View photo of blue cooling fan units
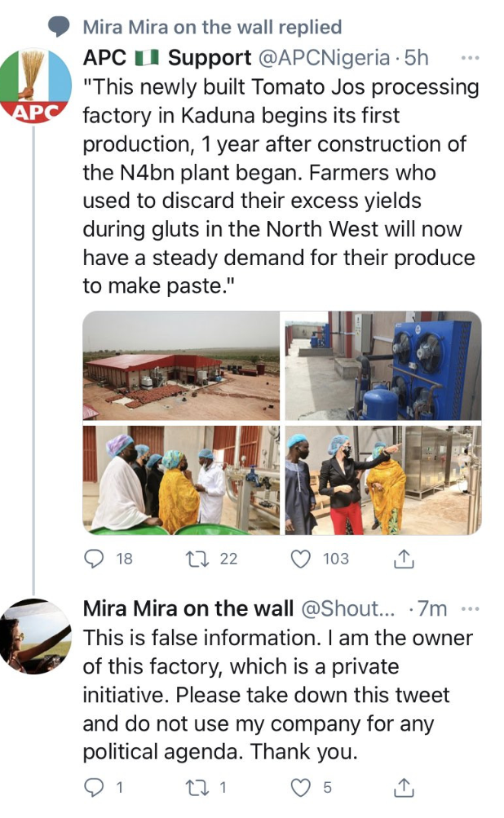Image resolution: width=504 pixels, height=818 pixels. [382, 365]
